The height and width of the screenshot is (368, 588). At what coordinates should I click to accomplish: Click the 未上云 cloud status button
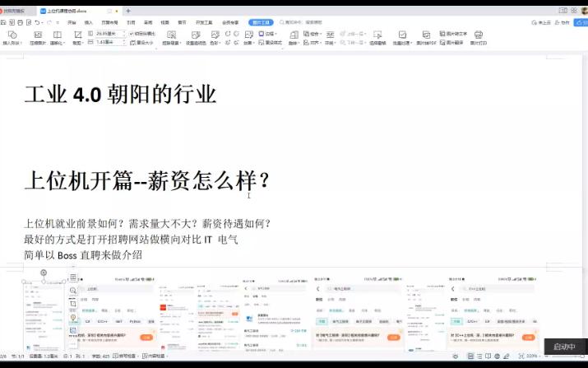click(x=541, y=22)
